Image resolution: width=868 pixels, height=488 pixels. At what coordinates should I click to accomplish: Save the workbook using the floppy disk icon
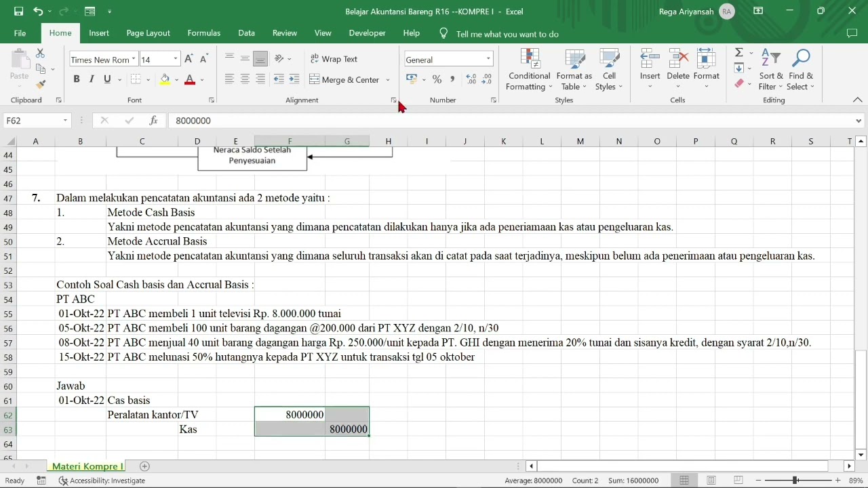coord(18,12)
